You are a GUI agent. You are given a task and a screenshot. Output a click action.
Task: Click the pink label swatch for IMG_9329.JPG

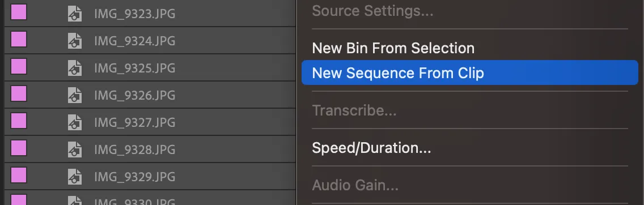pos(19,175)
